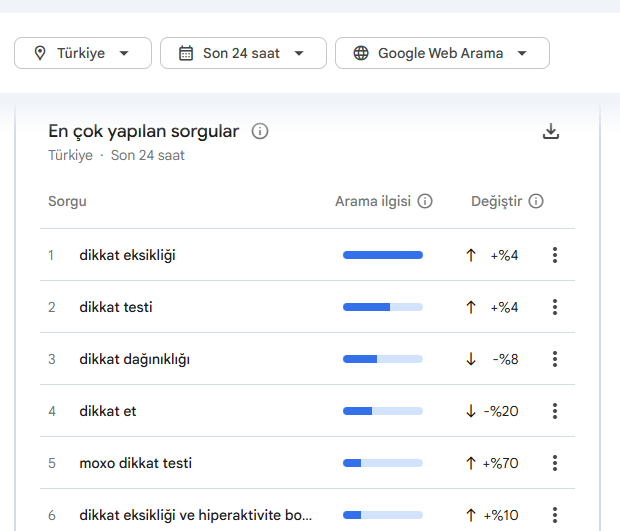Expand the Google Web Arama dropdown

[x=442, y=53]
